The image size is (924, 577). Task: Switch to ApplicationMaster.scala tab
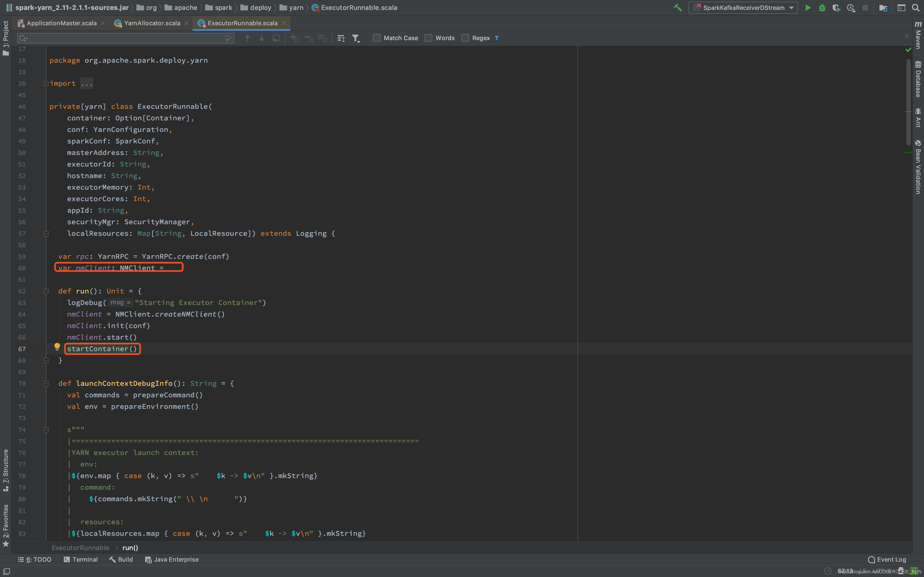pyautogui.click(x=60, y=23)
